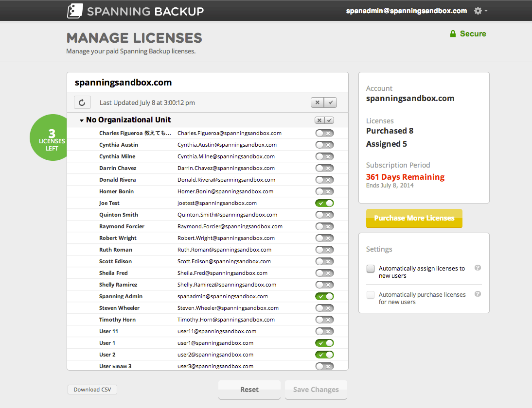Toggle license for Robert Wright
Viewport: 532px width, 408px height.
coord(324,238)
